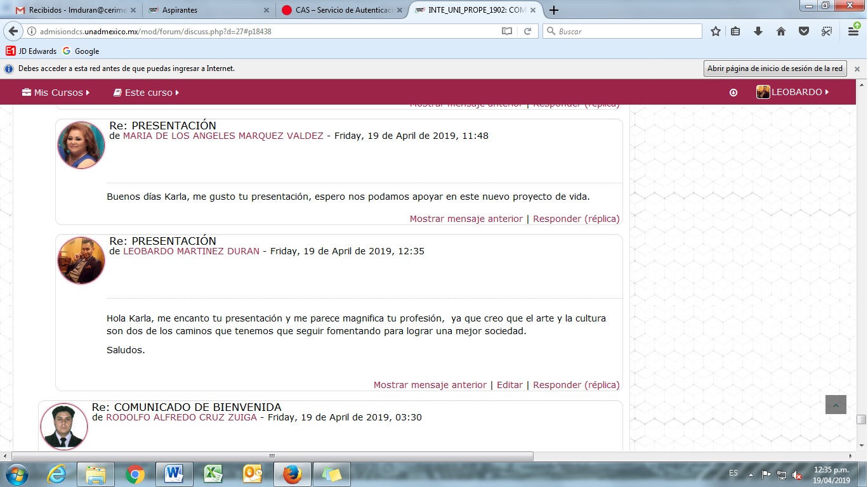
Task: Click Abrir página de inicio de sesión button
Action: click(x=775, y=68)
